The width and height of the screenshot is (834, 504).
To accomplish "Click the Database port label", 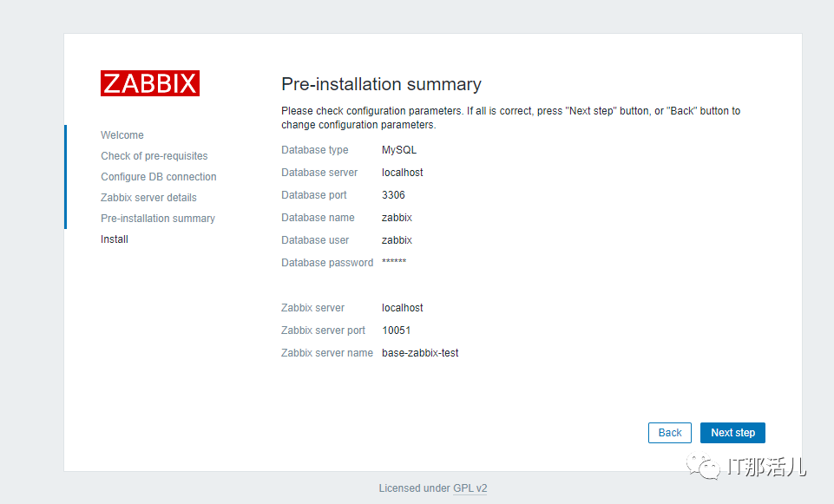I will pyautogui.click(x=314, y=195).
